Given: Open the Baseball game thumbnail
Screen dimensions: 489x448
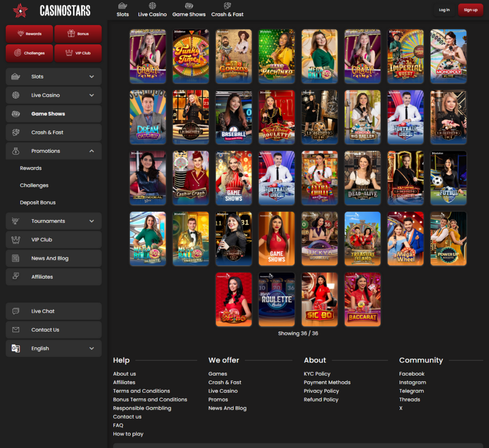Looking at the screenshot, I should tap(234, 117).
